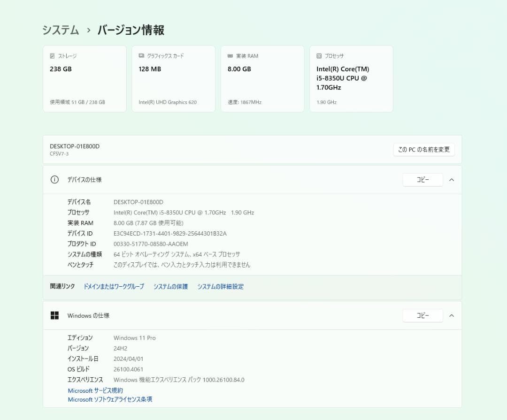Open Microsoft サービス規約
The width and height of the screenshot is (507, 420).
96,390
